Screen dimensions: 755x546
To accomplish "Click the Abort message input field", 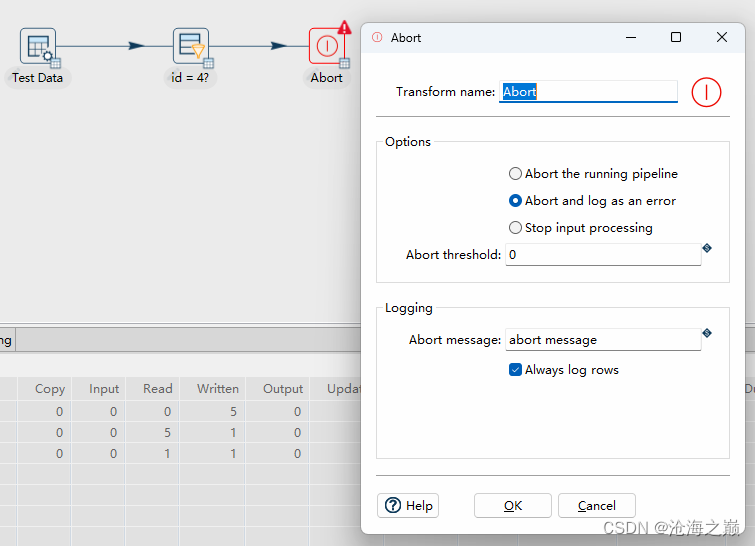I will click(603, 339).
